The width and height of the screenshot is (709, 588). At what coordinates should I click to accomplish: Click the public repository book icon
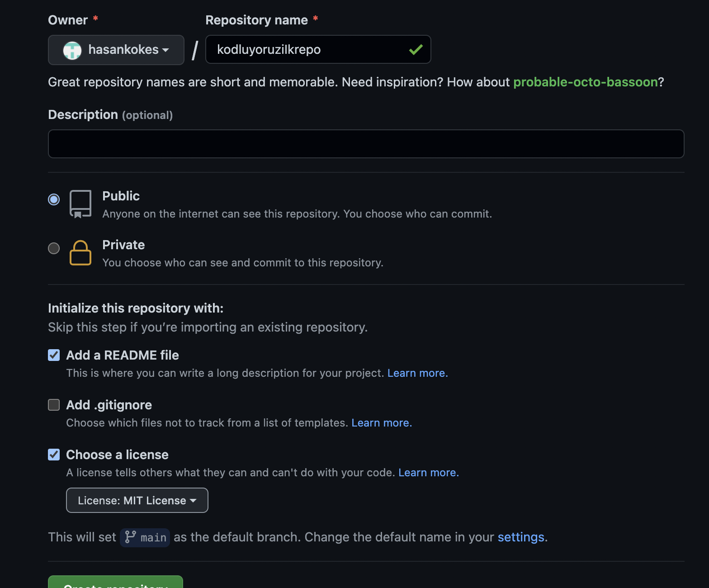pos(80,204)
